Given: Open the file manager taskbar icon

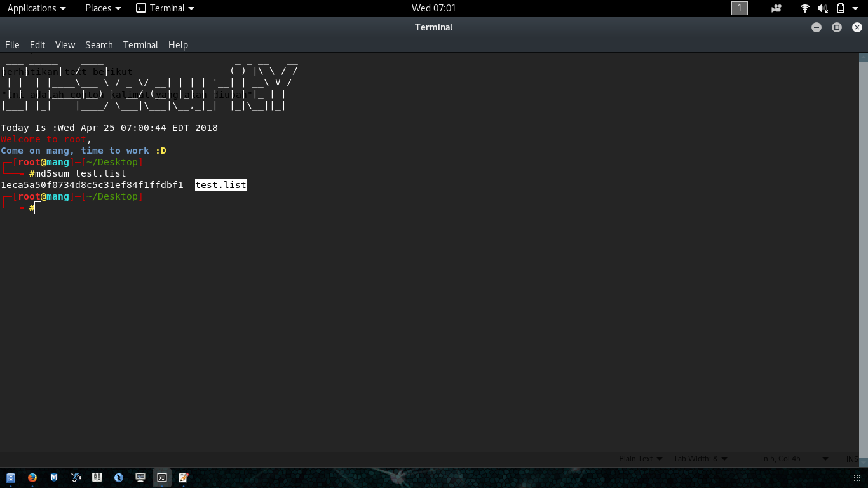Looking at the screenshot, I should 10,477.
